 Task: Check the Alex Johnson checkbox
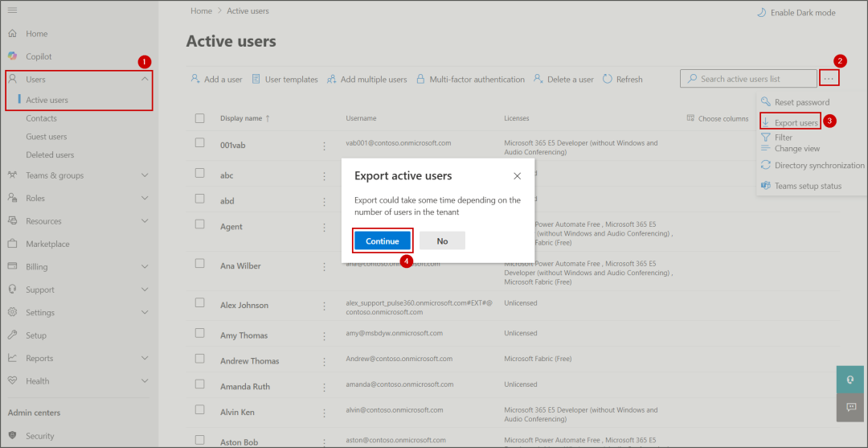[200, 303]
